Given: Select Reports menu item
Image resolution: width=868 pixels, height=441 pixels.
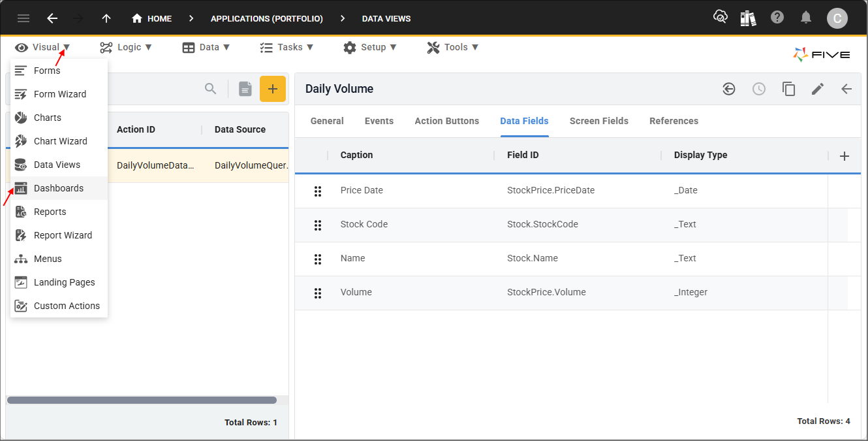Looking at the screenshot, I should [x=59, y=212].
